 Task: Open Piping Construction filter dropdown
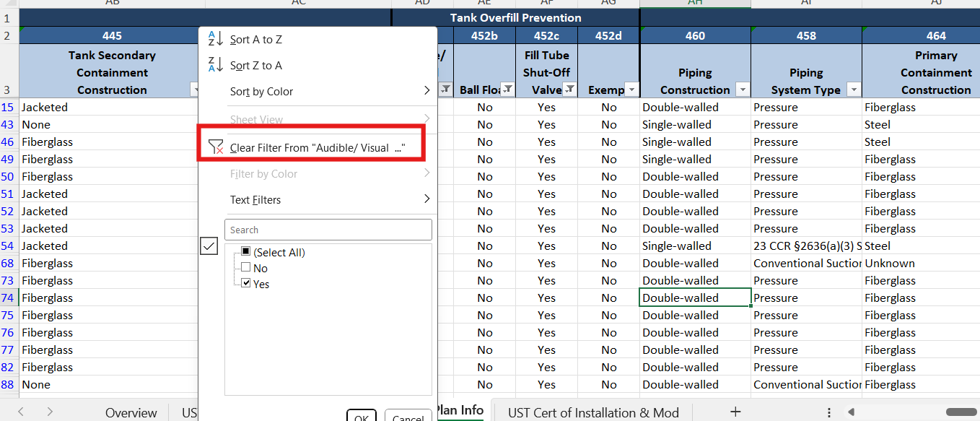743,90
